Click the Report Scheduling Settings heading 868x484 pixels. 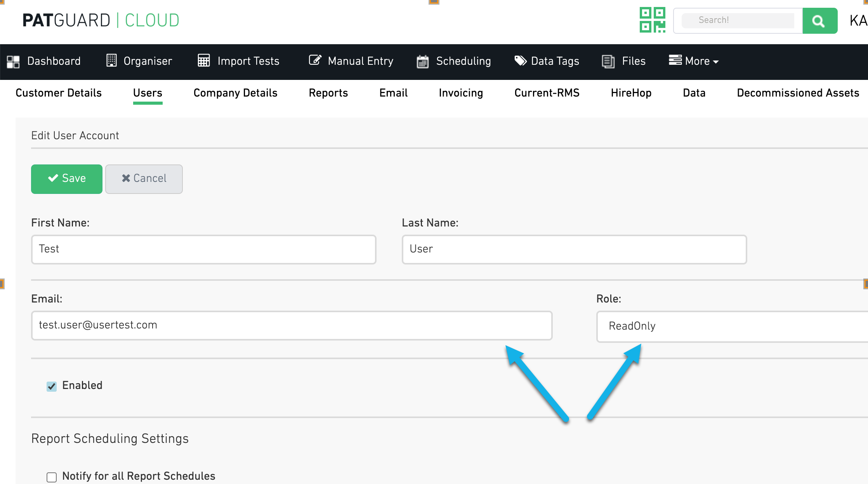point(110,439)
